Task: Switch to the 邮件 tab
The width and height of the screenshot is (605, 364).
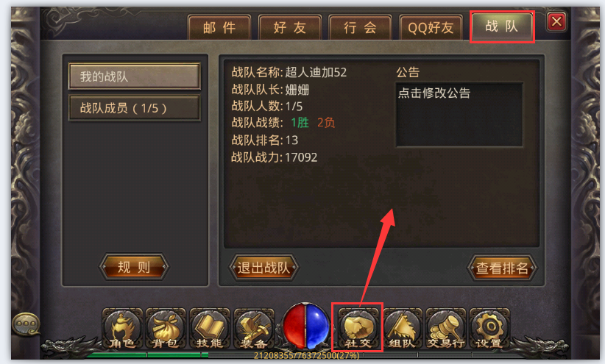Action: point(219,27)
